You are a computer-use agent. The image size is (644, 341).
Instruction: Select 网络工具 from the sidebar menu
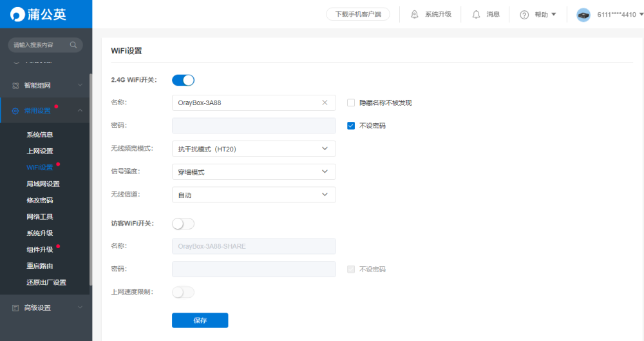40,217
